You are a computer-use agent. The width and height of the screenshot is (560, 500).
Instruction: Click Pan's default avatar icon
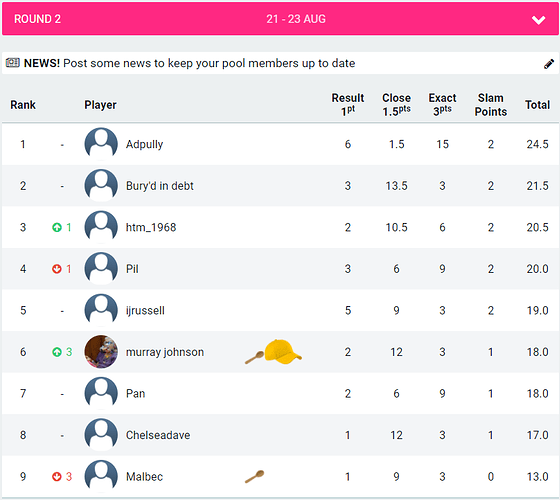101,393
